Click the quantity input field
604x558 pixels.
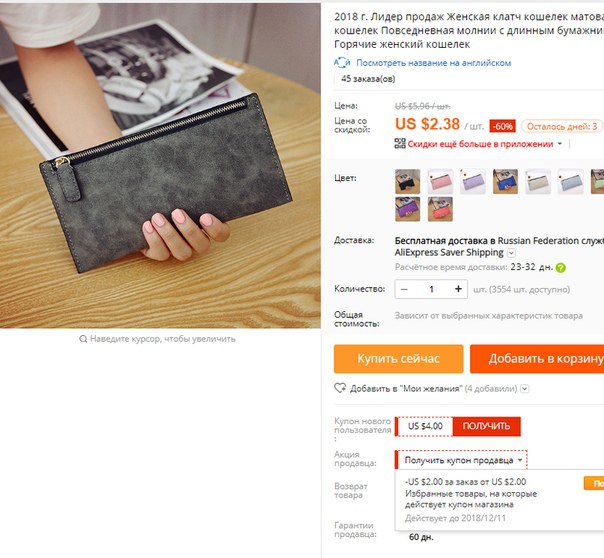coord(431,289)
